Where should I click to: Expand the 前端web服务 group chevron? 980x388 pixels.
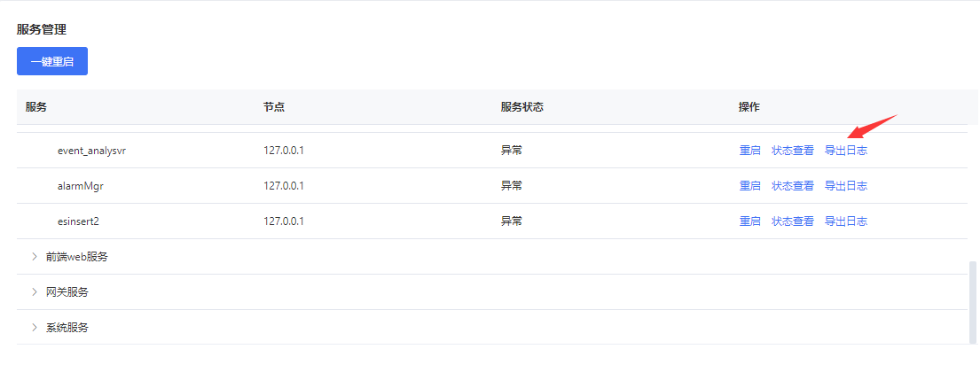(35, 257)
